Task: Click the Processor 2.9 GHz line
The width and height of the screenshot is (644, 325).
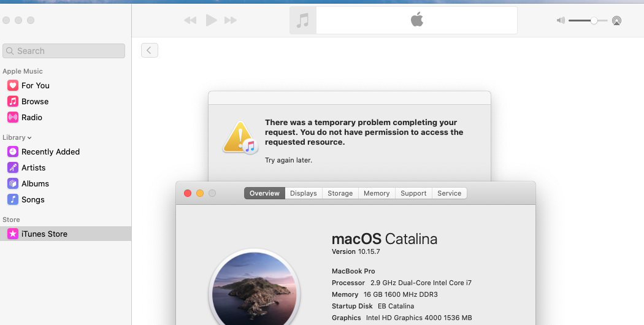Action: 402,283
